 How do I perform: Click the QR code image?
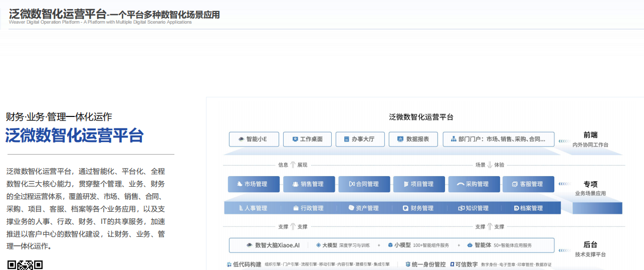pyautogui.click(x=25, y=265)
